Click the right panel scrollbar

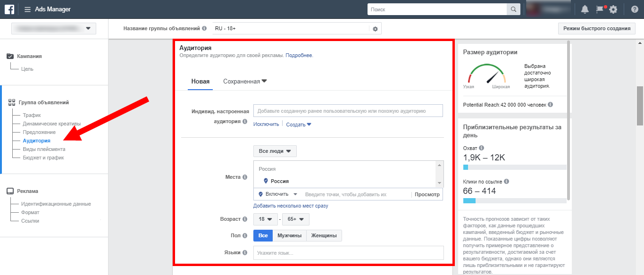coord(569,121)
